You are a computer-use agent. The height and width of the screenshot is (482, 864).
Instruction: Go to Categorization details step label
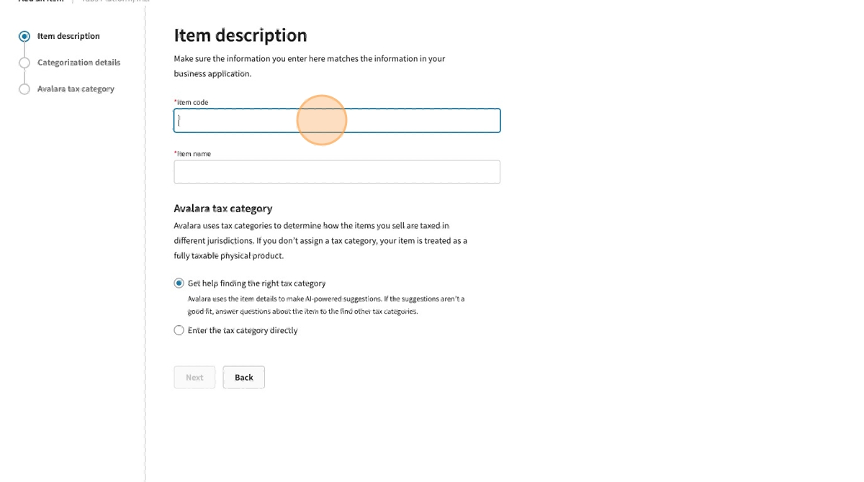[x=78, y=62]
